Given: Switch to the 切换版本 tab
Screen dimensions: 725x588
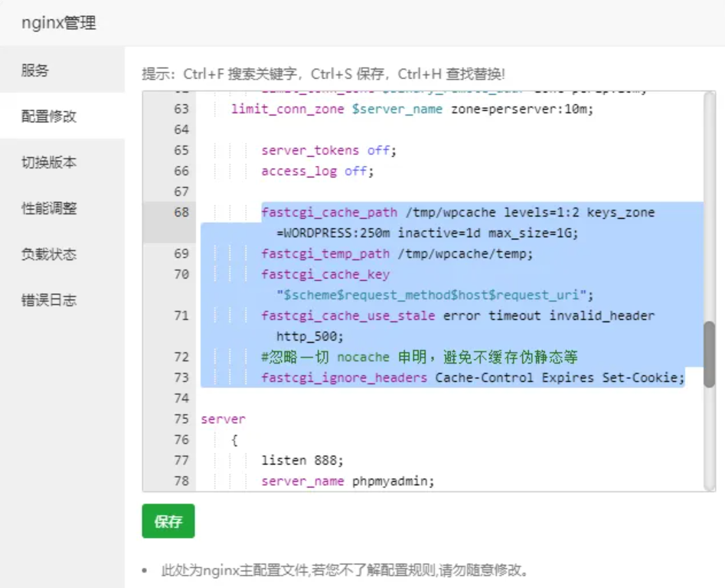Looking at the screenshot, I should coord(49,162).
